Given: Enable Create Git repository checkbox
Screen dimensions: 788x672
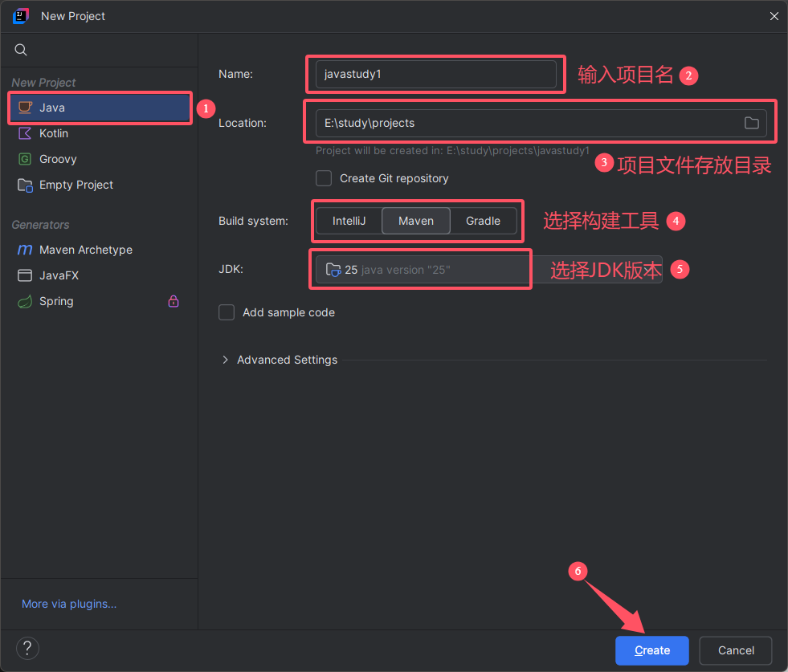Looking at the screenshot, I should [324, 178].
